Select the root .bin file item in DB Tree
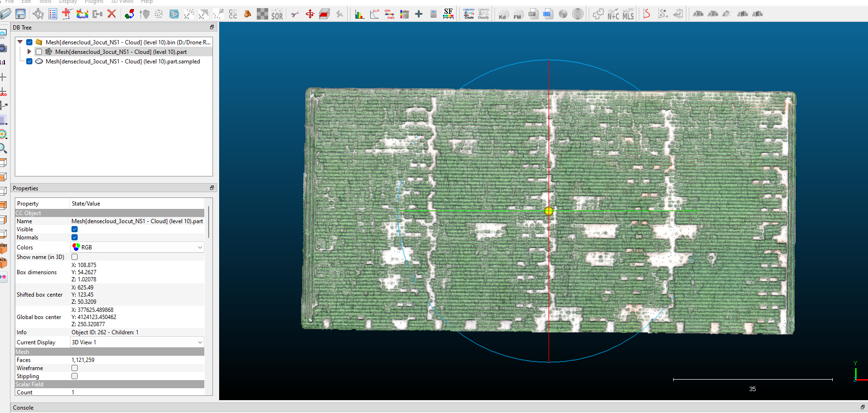868x413 pixels. point(128,42)
